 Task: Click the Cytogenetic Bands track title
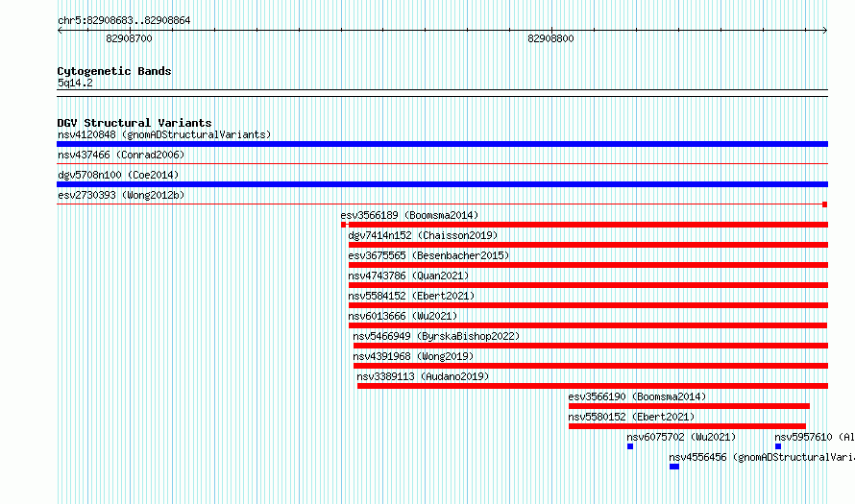(114, 71)
